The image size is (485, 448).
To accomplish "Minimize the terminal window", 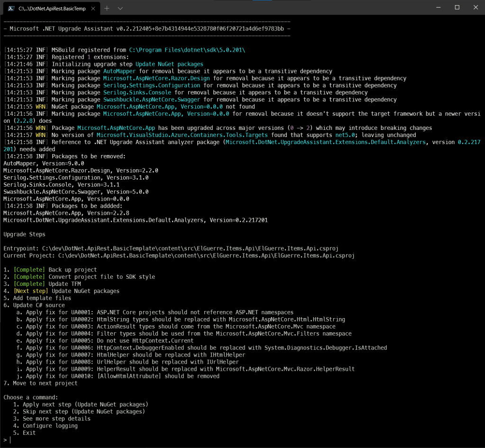I will point(438,7).
